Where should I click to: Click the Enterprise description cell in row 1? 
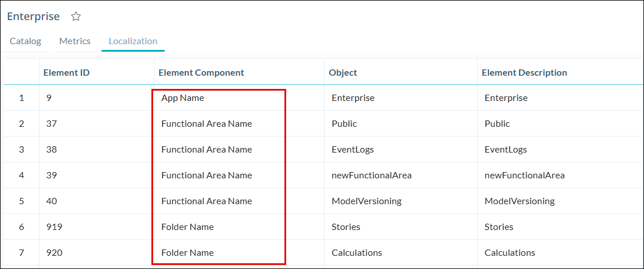(x=506, y=98)
